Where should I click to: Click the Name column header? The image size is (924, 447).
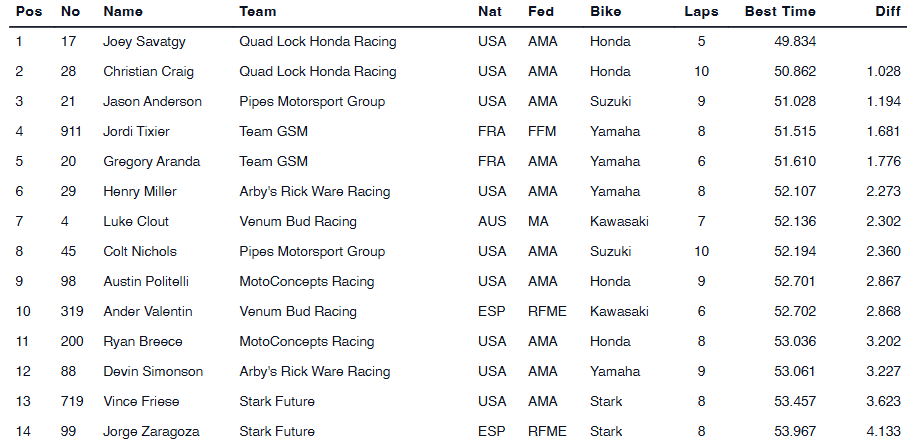(x=123, y=12)
